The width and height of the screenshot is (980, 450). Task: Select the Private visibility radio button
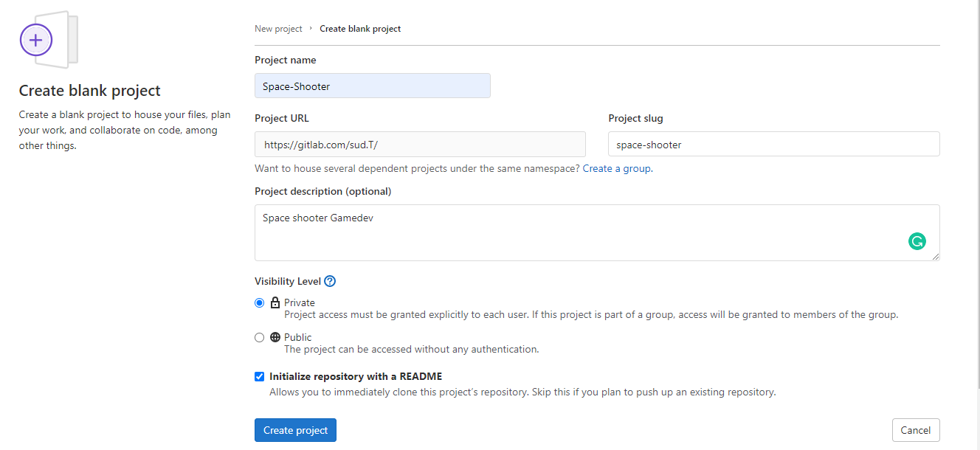(x=259, y=302)
